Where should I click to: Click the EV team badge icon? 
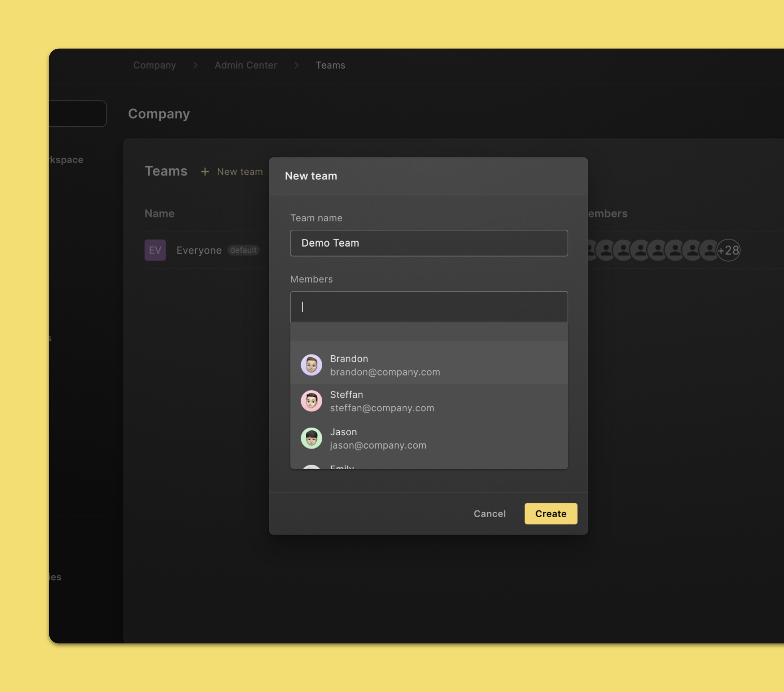(x=155, y=250)
